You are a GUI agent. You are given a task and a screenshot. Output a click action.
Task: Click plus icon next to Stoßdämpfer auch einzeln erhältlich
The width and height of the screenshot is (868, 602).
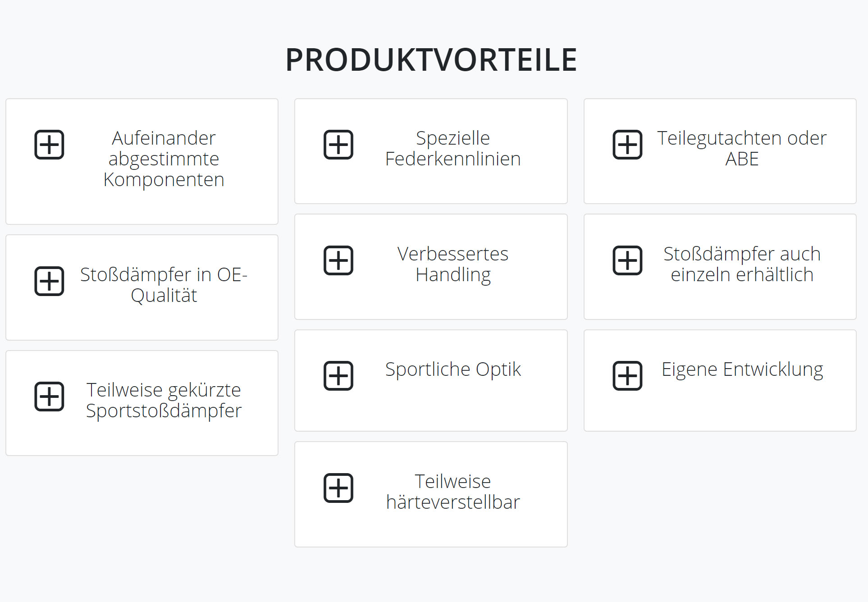pyautogui.click(x=627, y=260)
